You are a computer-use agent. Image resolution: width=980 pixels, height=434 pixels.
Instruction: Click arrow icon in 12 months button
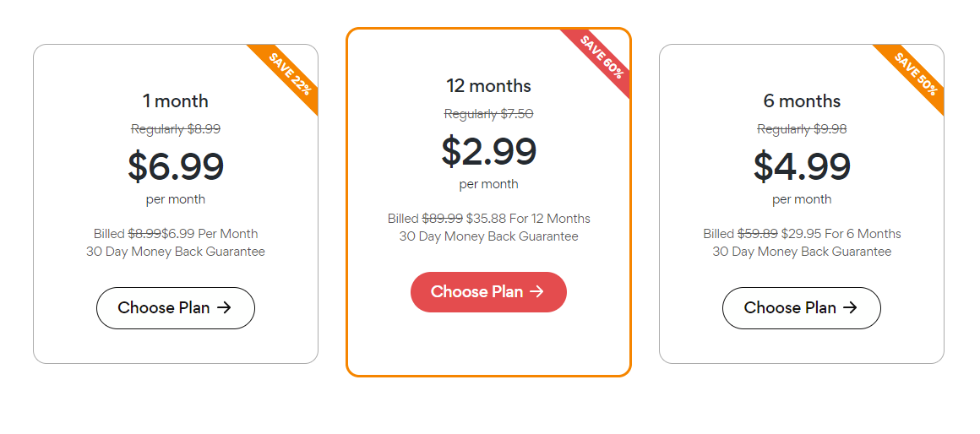537,292
